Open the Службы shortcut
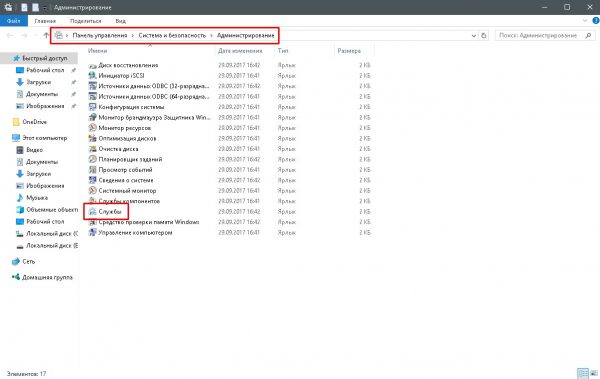The width and height of the screenshot is (600, 379). click(x=110, y=211)
